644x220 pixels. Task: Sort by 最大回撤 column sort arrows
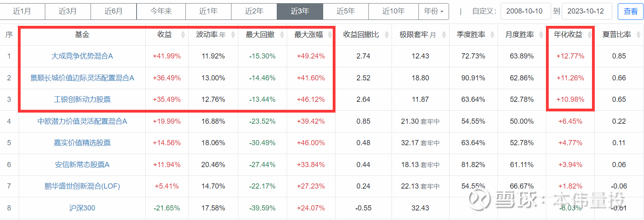point(282,35)
